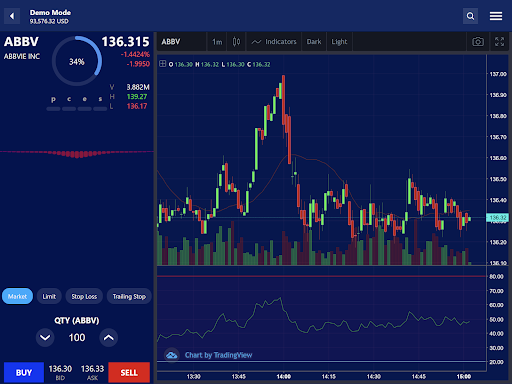Click the last price 136.315
Screen dimensions: 512x384
point(125,42)
